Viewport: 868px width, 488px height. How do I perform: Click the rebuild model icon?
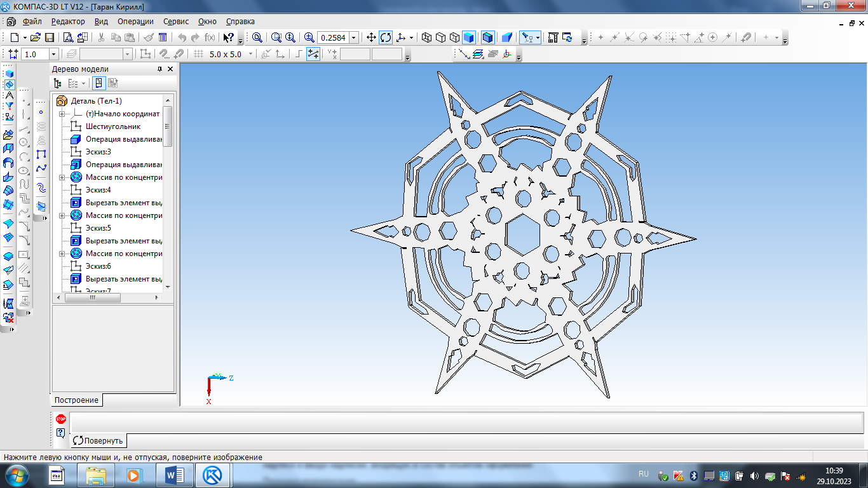(x=567, y=37)
